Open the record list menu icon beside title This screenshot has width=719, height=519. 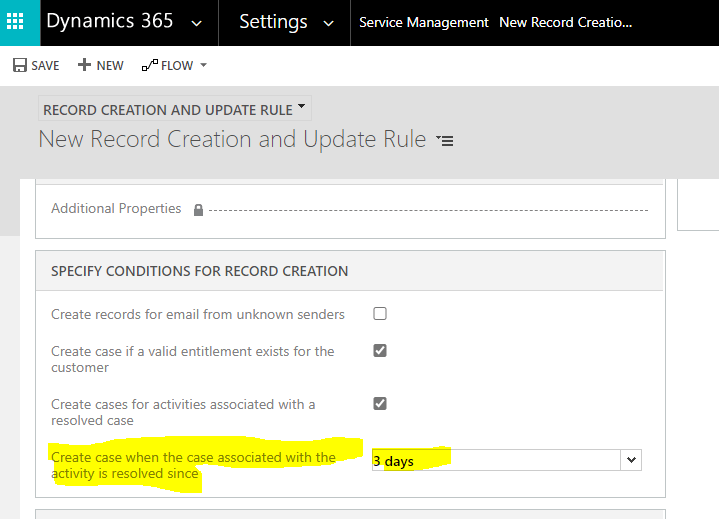[445, 141]
